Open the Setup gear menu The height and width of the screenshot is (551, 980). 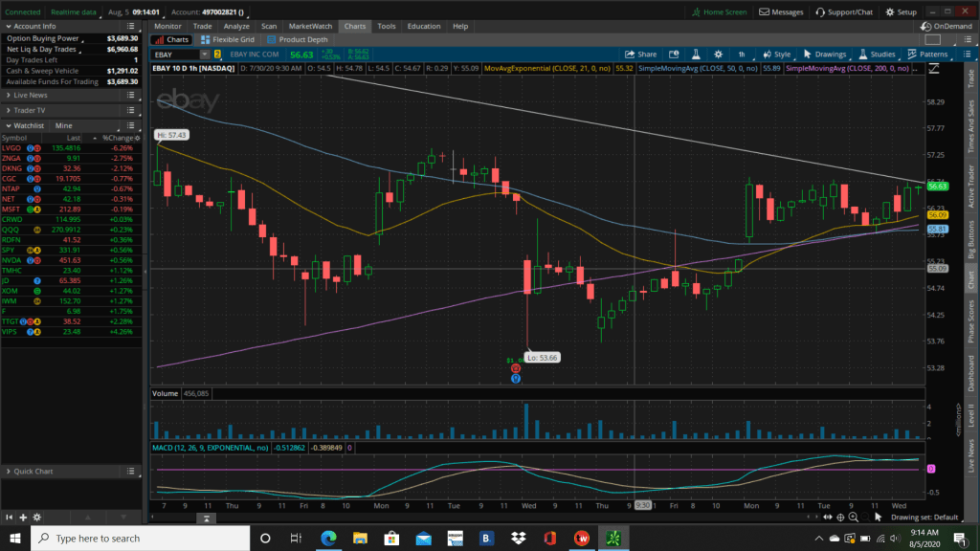(901, 12)
